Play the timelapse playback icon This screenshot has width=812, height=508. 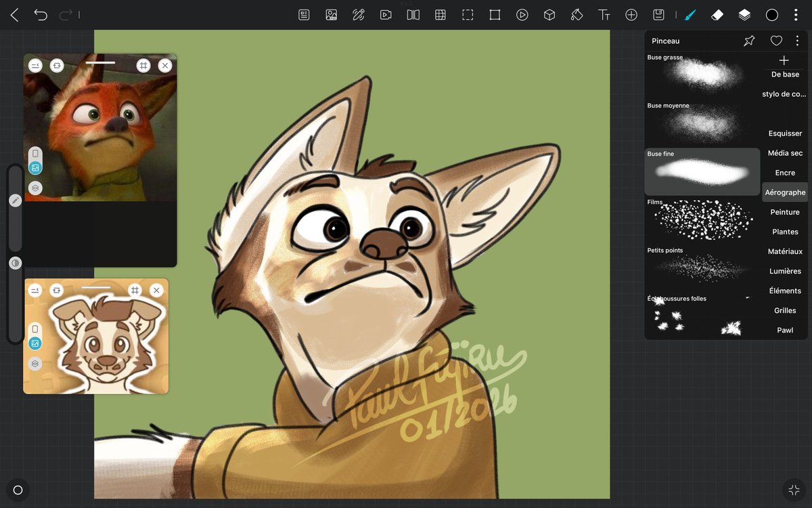[x=522, y=15]
